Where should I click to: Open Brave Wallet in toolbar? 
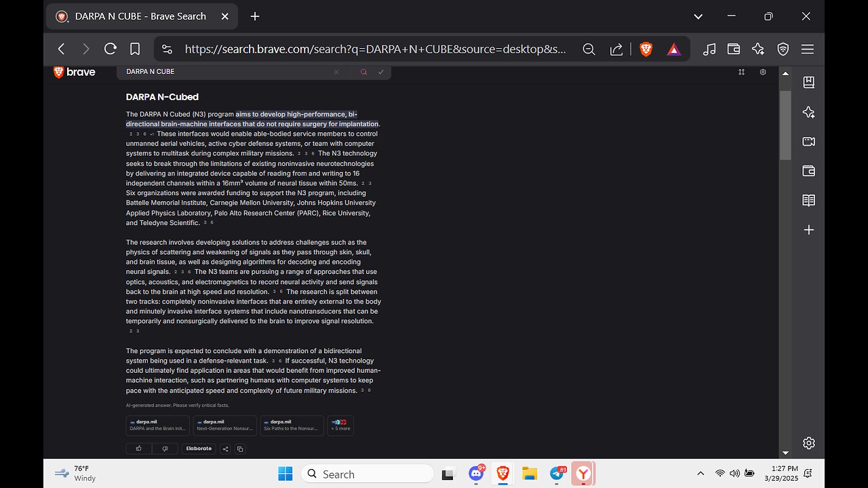pos(733,49)
